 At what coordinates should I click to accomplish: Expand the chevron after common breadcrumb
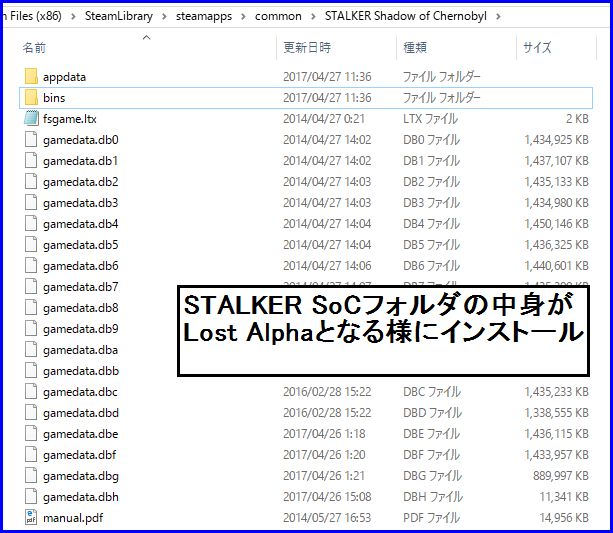(x=313, y=17)
